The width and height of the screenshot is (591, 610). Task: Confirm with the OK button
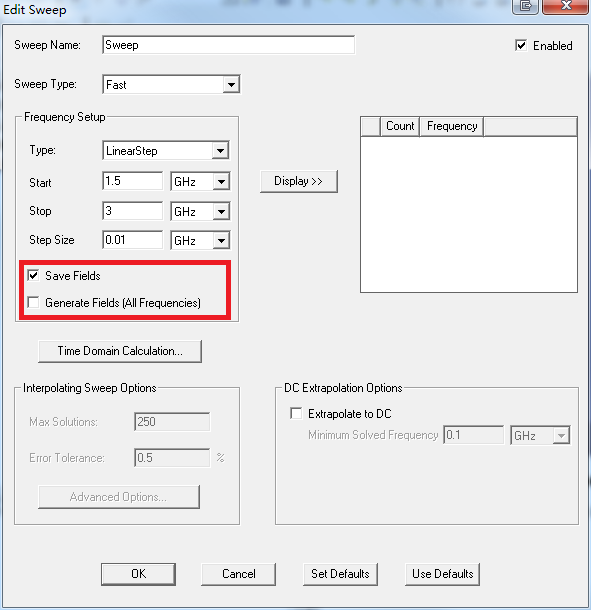138,574
